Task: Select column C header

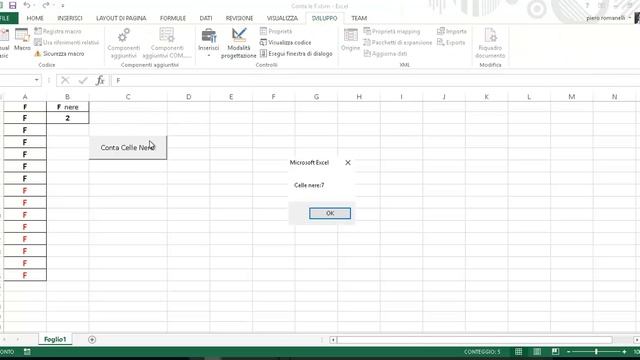Action: point(128,97)
